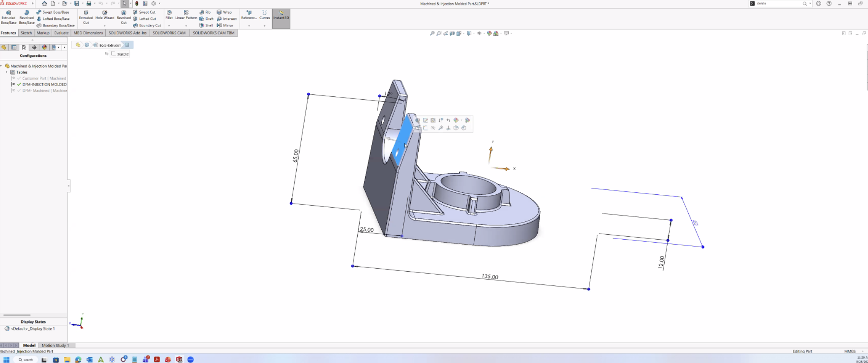Collapse the Machined & Injection Molded Part root
This screenshot has height=363, width=868.
[1, 66]
